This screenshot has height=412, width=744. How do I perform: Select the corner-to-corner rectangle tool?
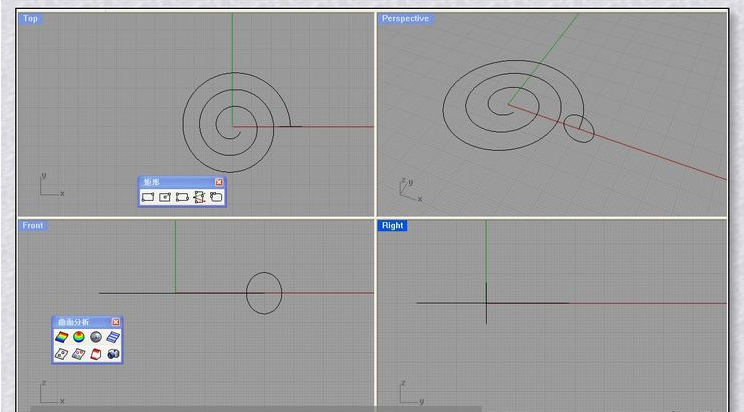point(148,197)
